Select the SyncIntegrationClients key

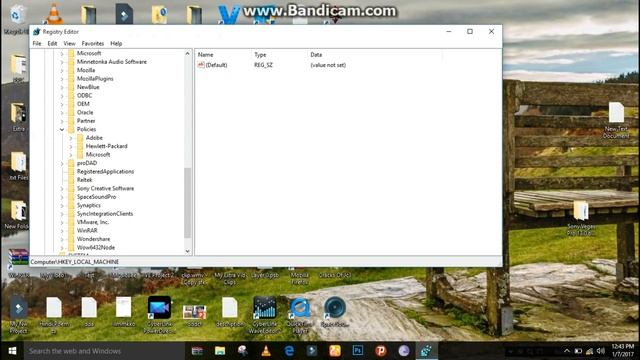105,214
